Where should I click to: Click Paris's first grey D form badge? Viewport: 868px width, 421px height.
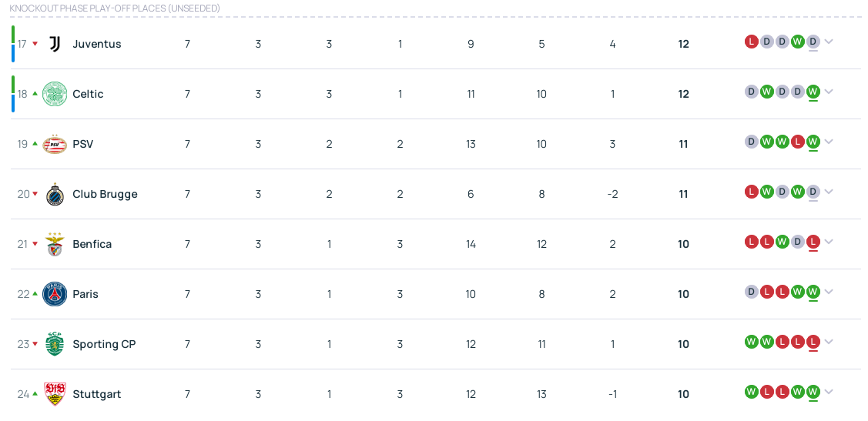point(752,292)
